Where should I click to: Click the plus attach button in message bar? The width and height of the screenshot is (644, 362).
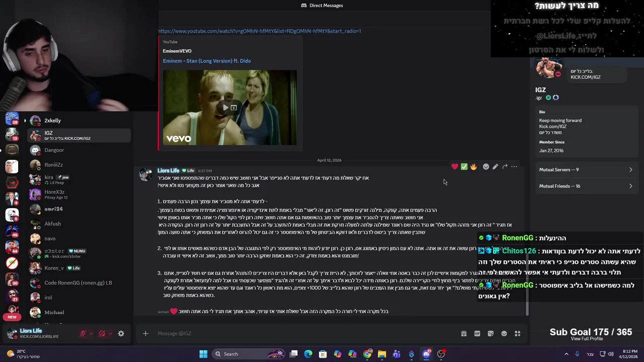tap(145, 333)
